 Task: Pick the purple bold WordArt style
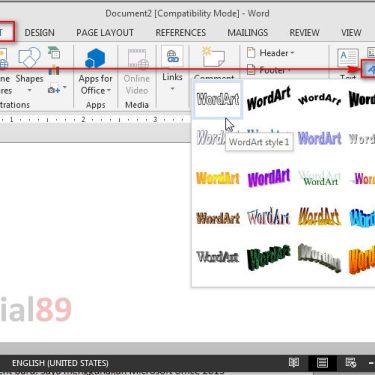click(269, 178)
